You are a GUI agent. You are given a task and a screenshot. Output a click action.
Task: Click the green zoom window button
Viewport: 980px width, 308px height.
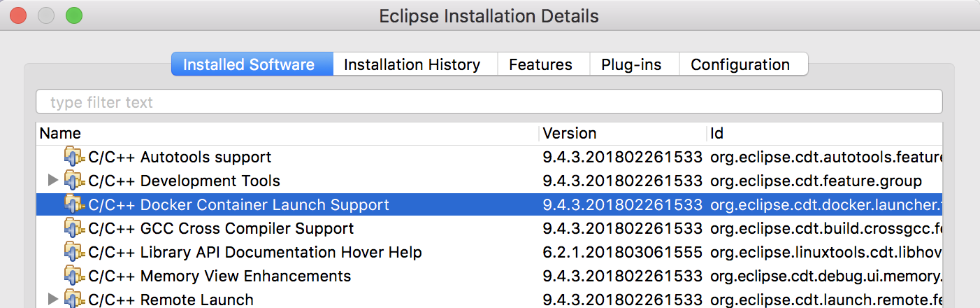click(73, 15)
